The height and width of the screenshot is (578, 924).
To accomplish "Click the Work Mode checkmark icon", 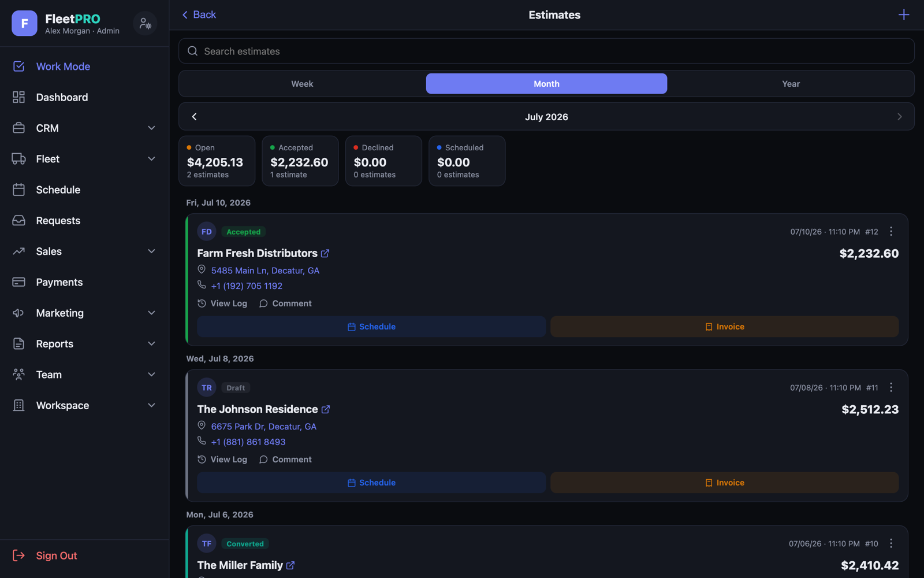I will [x=18, y=66].
